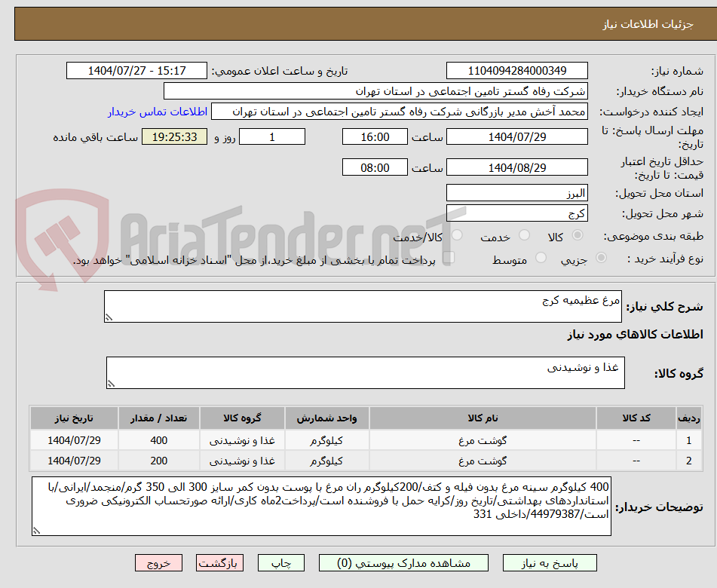This screenshot has width=717, height=588.
Task: Click row number 1 cell
Action: click(688, 440)
